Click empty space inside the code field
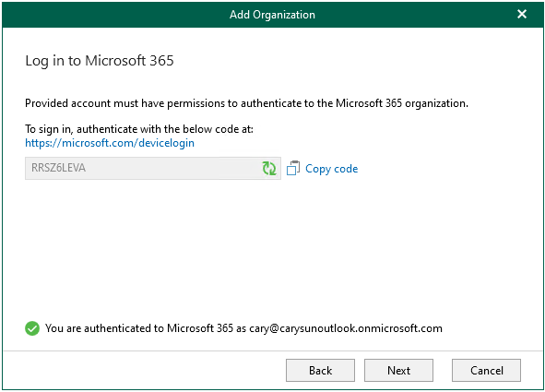The height and width of the screenshot is (392, 545). (173, 168)
